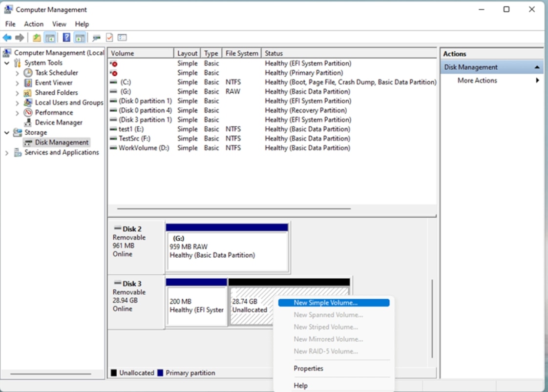548x392 pixels.
Task: Click the Storage node icon
Action: pyautogui.click(x=18, y=132)
